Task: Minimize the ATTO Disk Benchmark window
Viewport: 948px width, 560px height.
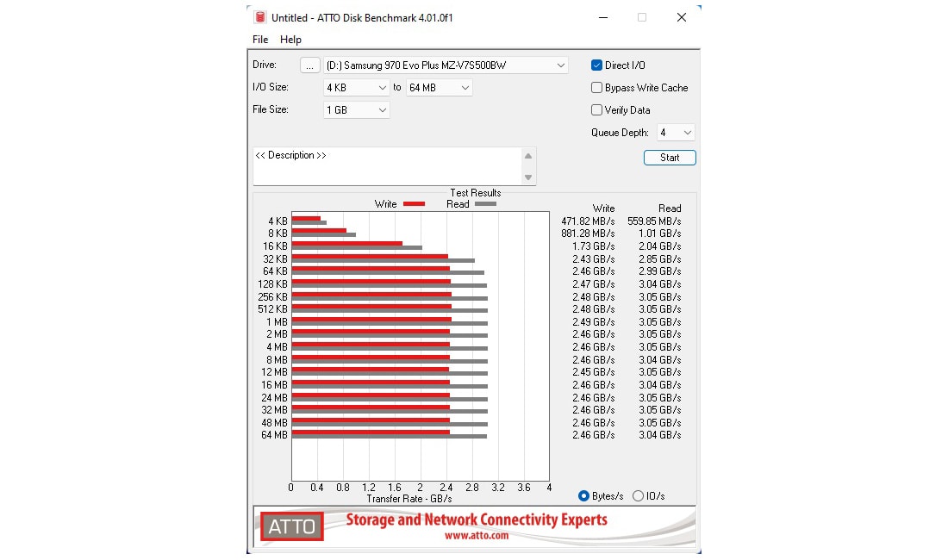Action: [x=602, y=17]
